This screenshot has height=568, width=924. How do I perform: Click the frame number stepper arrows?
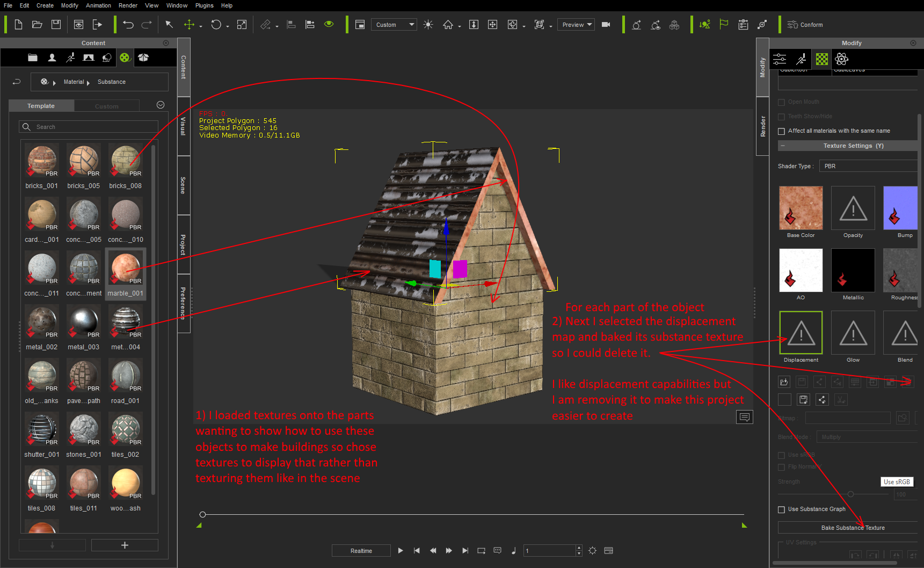coord(579,550)
